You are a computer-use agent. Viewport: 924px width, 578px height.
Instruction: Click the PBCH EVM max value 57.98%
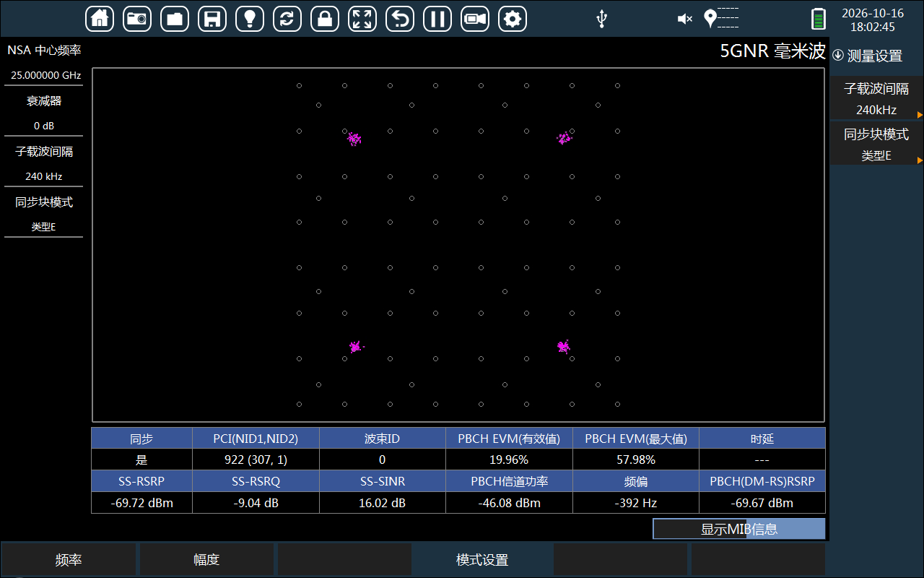tap(636, 460)
